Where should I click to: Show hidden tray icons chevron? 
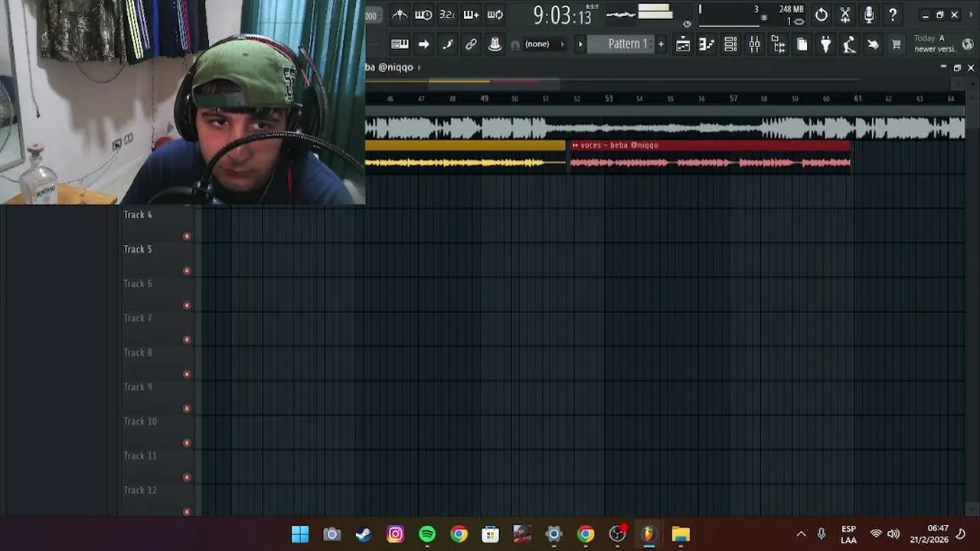click(801, 534)
